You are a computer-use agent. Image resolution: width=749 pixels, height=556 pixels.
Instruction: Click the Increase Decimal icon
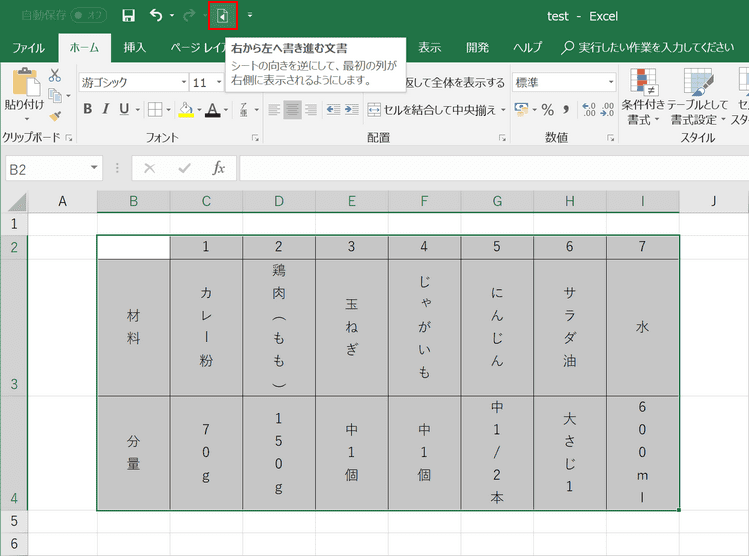(x=588, y=110)
